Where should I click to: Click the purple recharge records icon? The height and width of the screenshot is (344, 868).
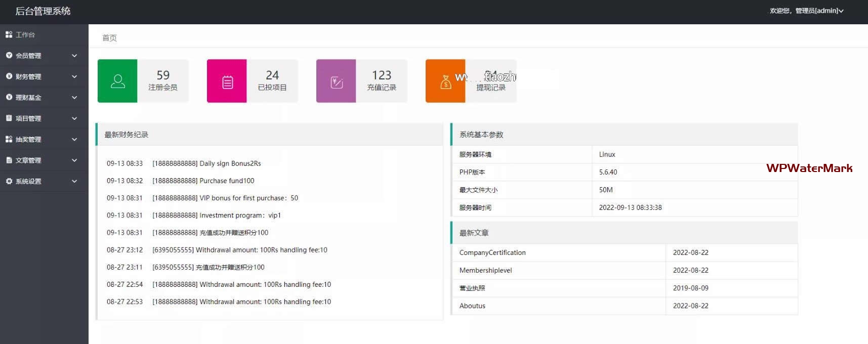pyautogui.click(x=337, y=81)
